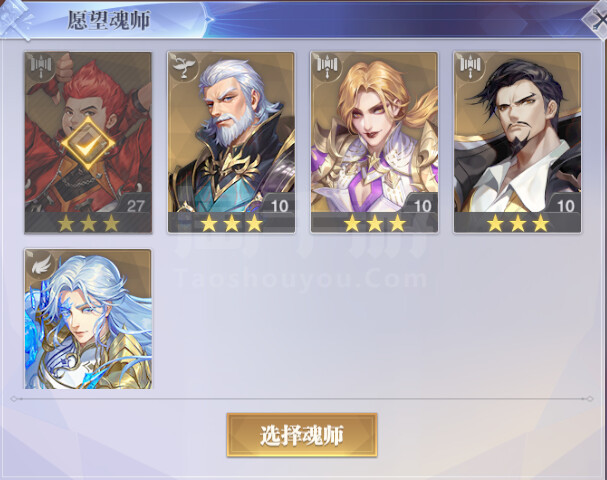Choose the blonde-haired hero in purple armor
Image resolution: width=607 pixels, height=480 pixels.
pos(374,142)
